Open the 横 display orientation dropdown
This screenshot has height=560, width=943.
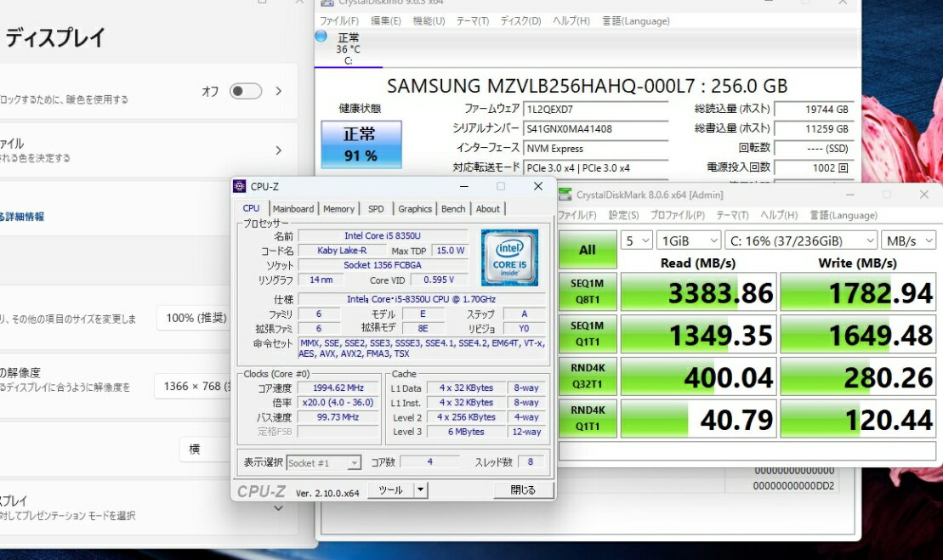[x=206, y=449]
